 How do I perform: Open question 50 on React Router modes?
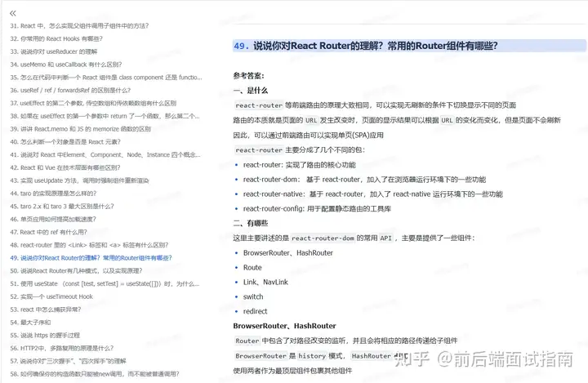[92, 270]
